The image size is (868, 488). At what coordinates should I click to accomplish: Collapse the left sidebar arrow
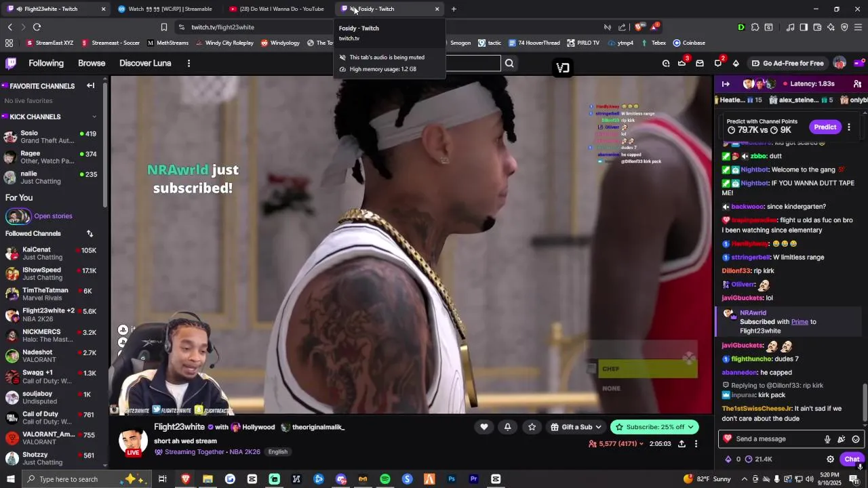point(90,85)
